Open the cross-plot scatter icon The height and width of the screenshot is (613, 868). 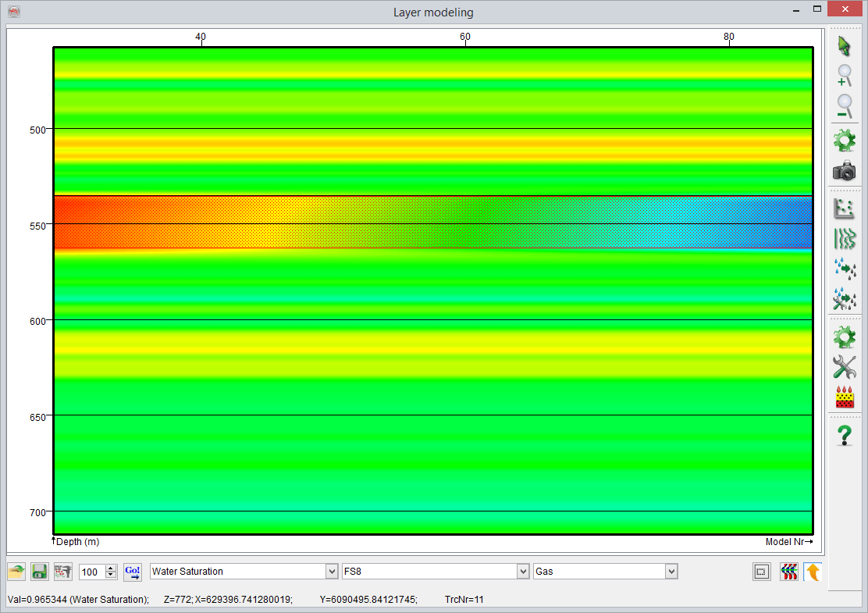coord(844,208)
